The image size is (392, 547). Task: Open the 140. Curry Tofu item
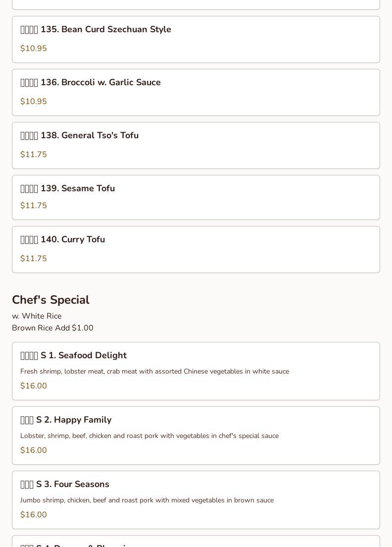click(196, 249)
